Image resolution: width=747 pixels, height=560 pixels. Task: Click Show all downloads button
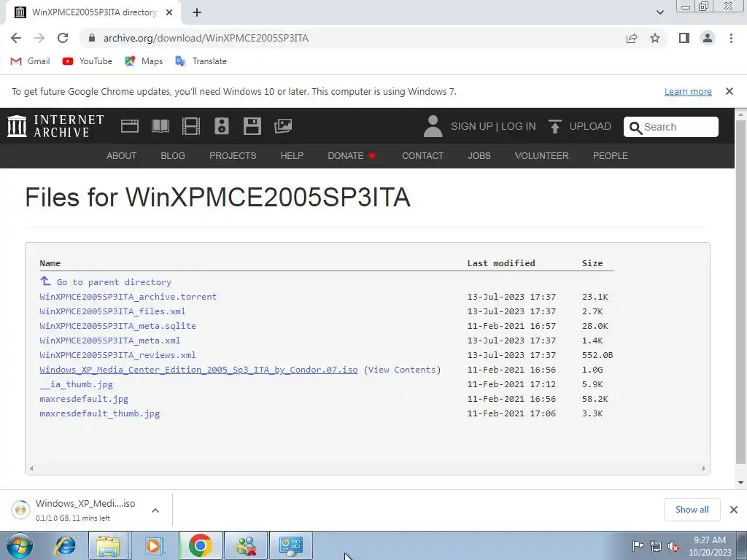(692, 510)
